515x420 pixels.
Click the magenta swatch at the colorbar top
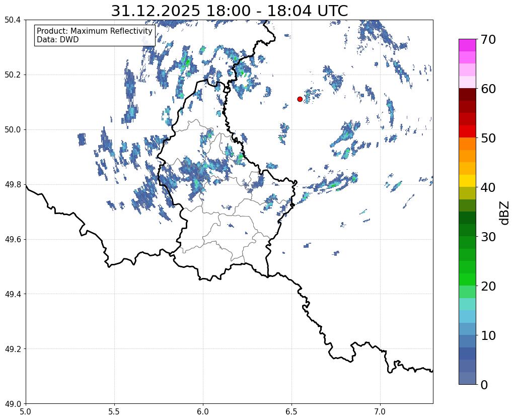pyautogui.click(x=467, y=45)
